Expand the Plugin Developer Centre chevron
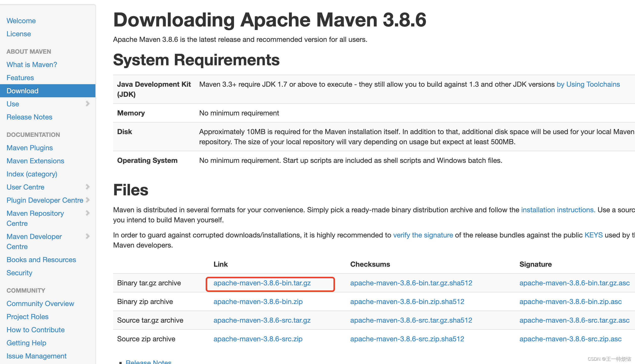635x364 pixels. [88, 200]
